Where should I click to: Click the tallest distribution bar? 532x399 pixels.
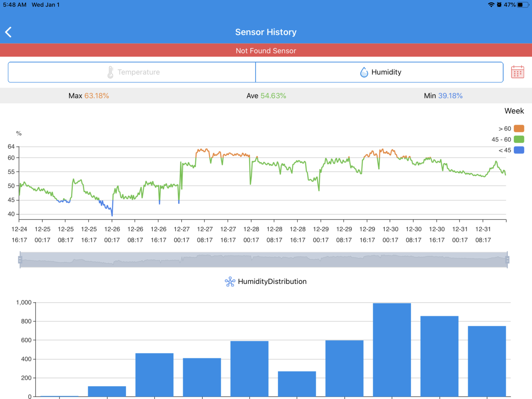392,349
